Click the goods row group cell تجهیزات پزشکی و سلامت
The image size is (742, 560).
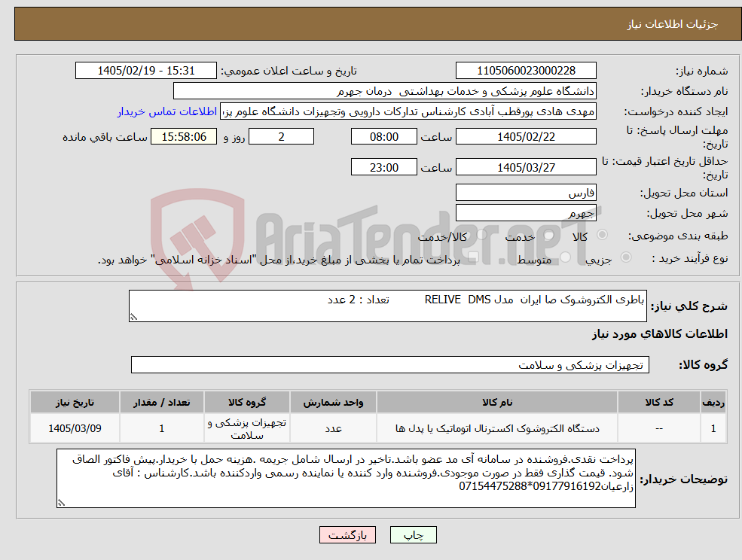tap(247, 428)
